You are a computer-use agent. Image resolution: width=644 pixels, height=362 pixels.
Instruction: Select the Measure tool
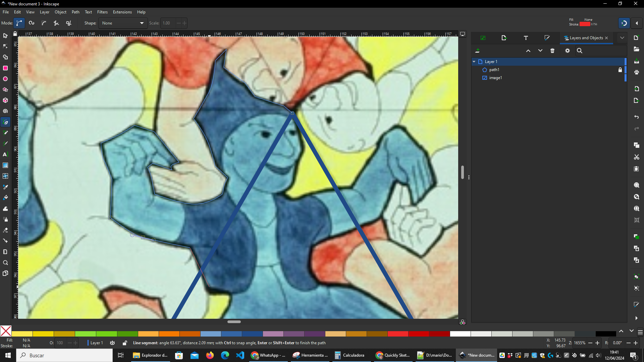(5, 252)
